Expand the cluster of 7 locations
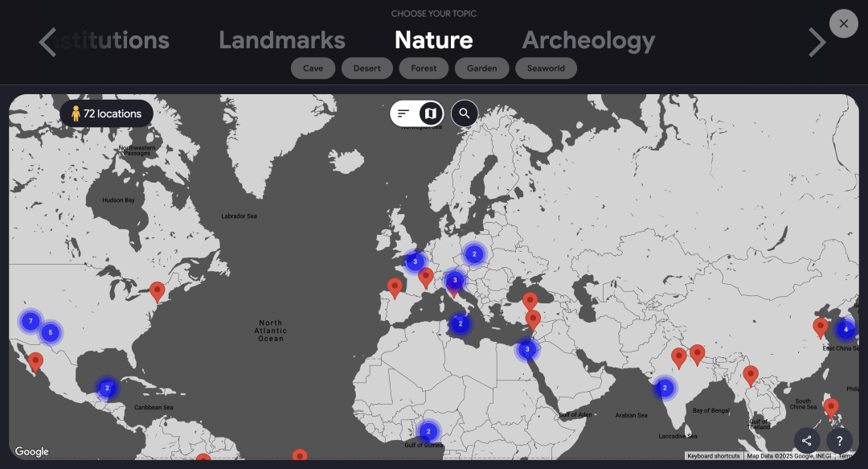The width and height of the screenshot is (868, 469). (31, 321)
